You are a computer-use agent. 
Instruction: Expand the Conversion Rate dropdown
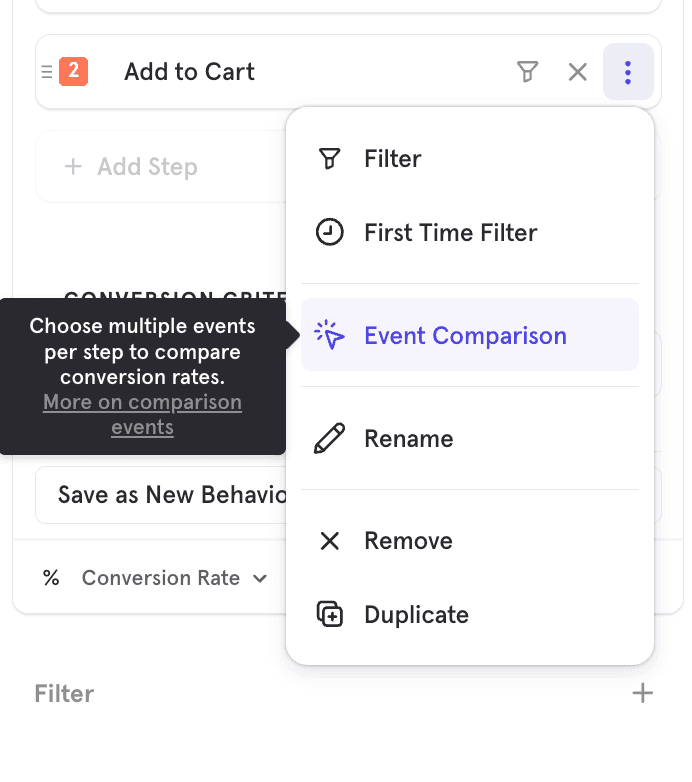tap(174, 578)
